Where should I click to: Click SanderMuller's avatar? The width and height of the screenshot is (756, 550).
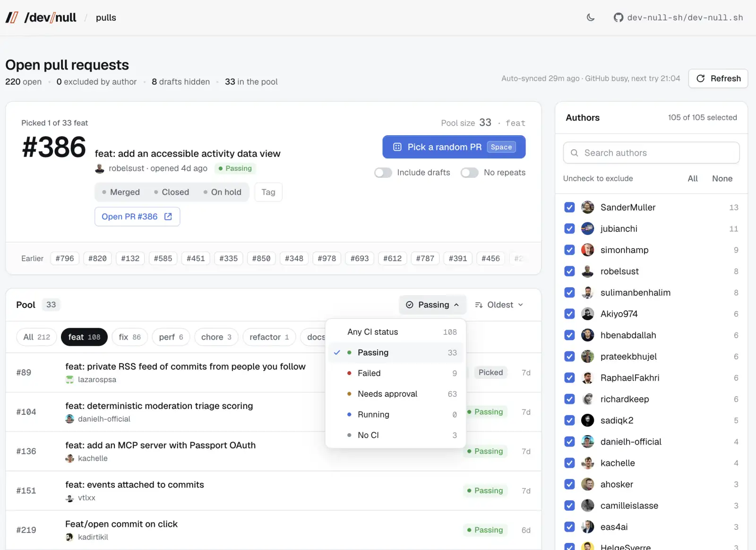click(x=588, y=207)
